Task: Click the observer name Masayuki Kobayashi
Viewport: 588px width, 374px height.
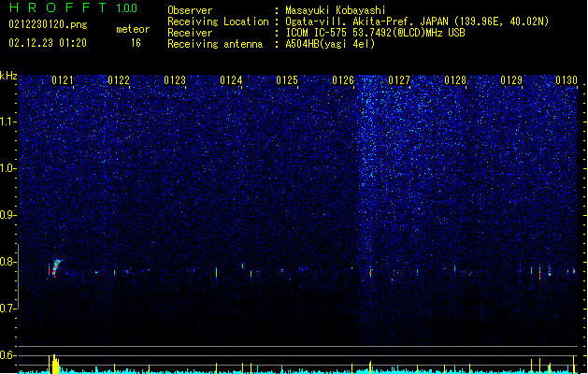Action: [x=336, y=10]
